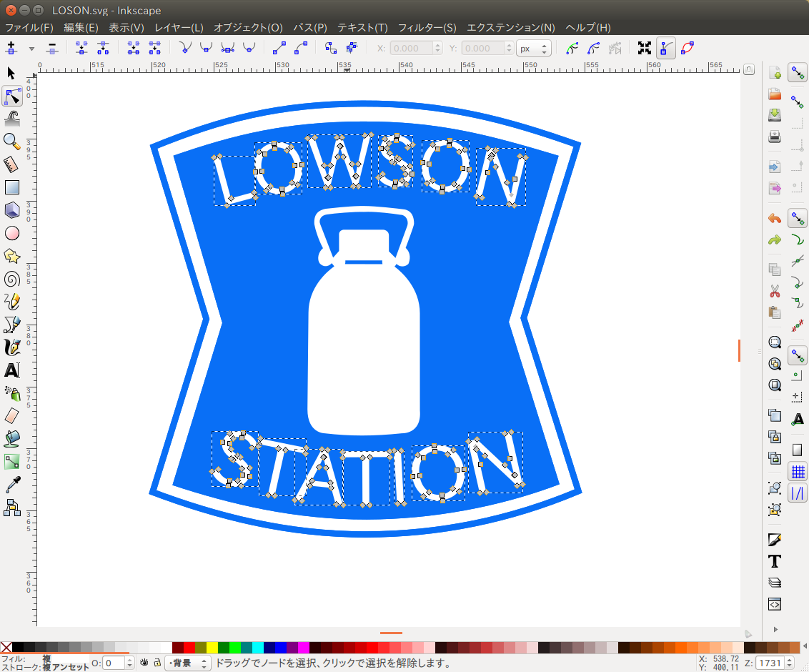Image resolution: width=809 pixels, height=672 pixels.
Task: Make selected nodes smooth
Action: tap(206, 48)
